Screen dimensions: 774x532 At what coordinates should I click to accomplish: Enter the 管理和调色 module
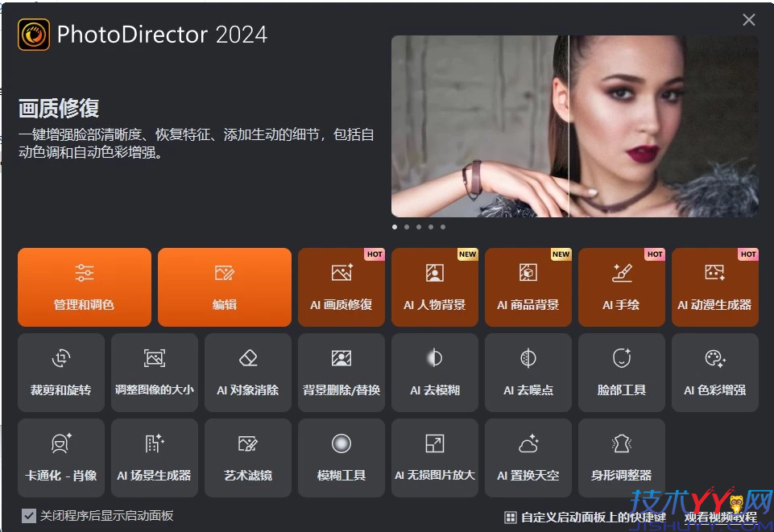pos(84,287)
